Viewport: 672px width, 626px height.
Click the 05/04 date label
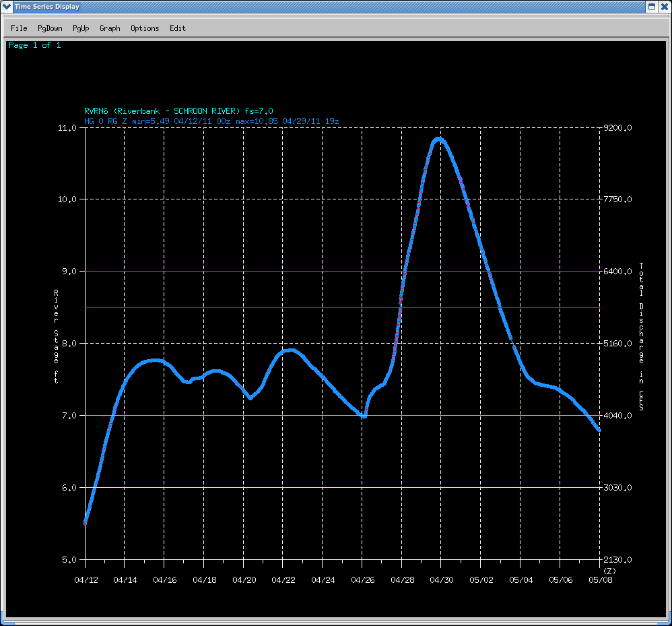(x=521, y=580)
